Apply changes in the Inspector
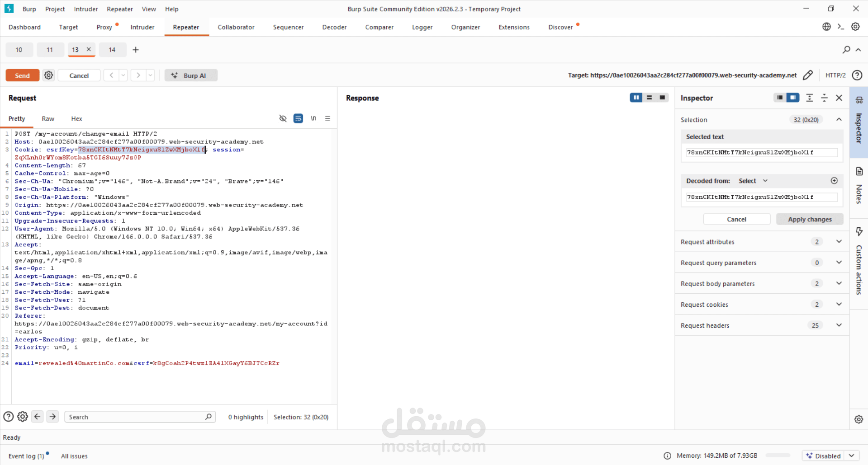Viewport: 868px width, 465px height. [x=810, y=219]
